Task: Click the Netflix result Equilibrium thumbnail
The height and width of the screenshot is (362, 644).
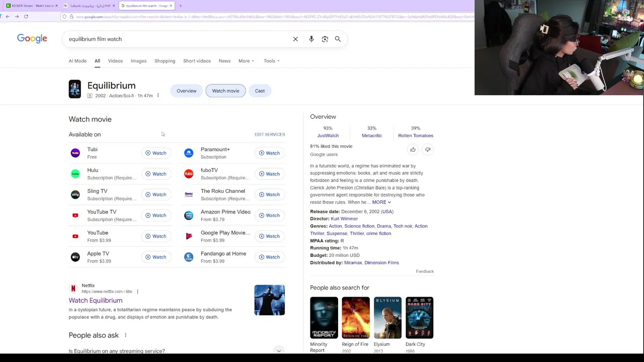Action: coord(270,300)
